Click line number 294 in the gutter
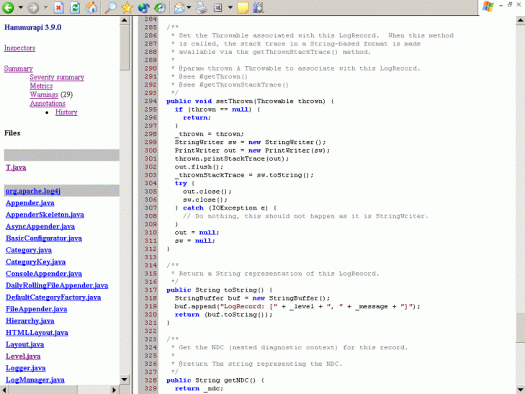This screenshot has height=394, width=525. tap(150, 101)
